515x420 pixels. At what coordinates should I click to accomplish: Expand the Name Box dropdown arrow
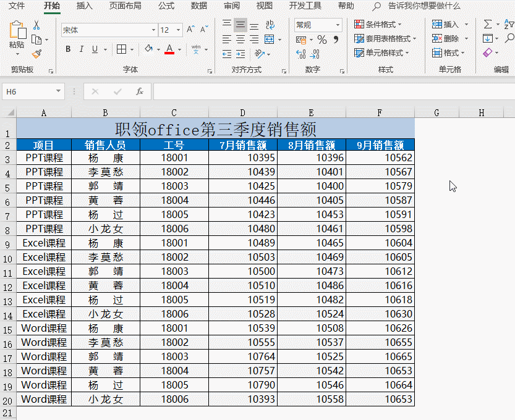click(x=58, y=91)
